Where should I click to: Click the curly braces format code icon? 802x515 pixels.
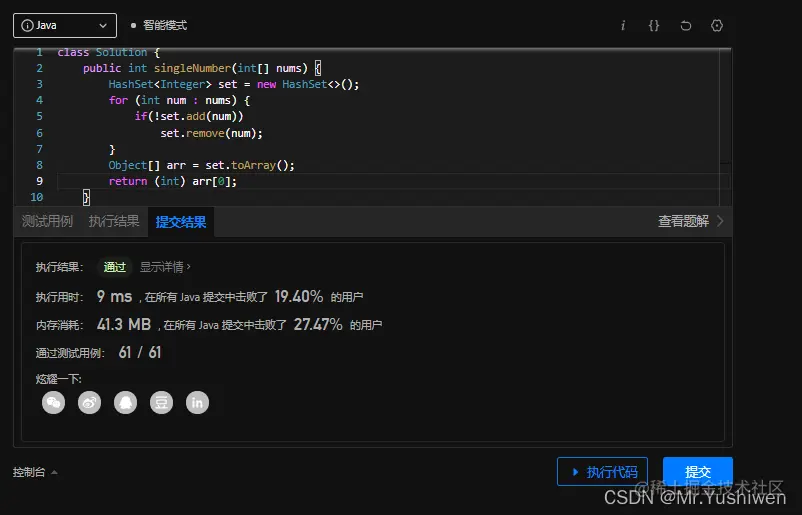654,26
